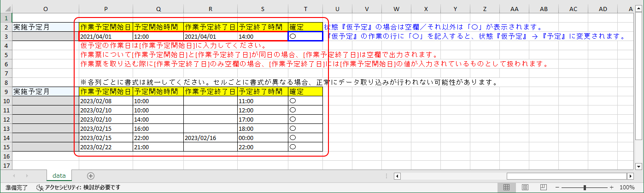The height and width of the screenshot is (193, 644).
Task: Select column AA header
Action: [514, 9]
